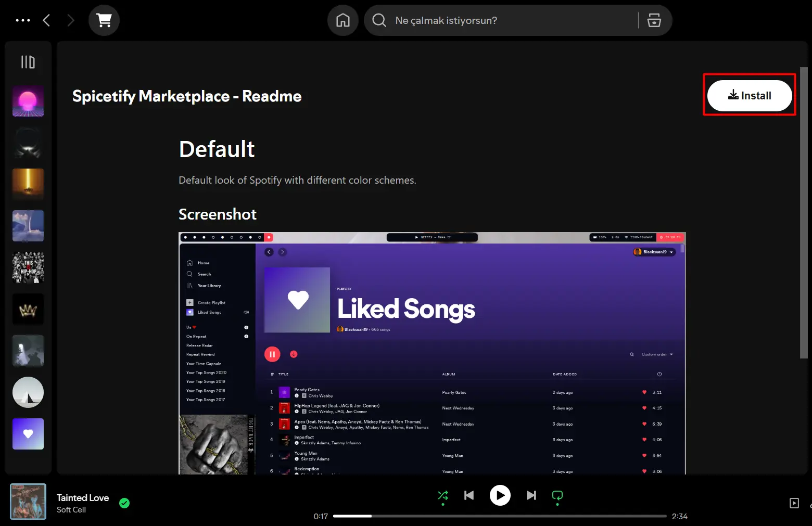The height and width of the screenshot is (526, 812).
Task: Click the 2:34 track duration
Action: [680, 517]
